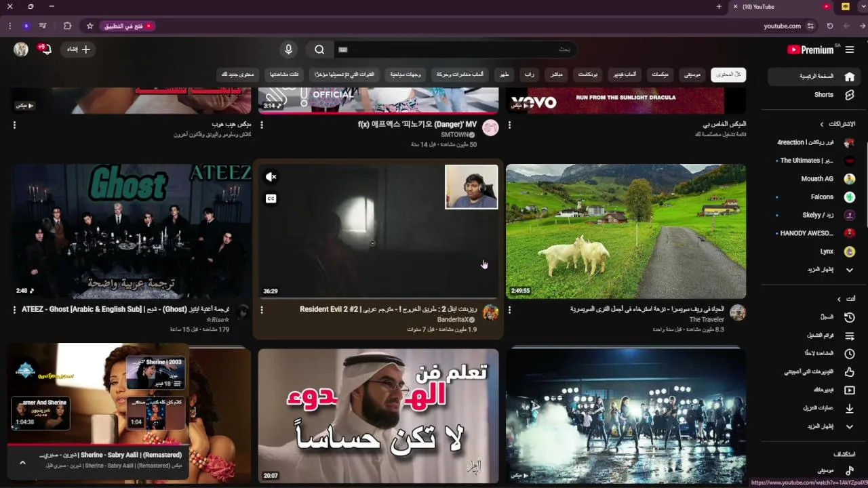The image size is (868, 488).
Task: Open Music under Explore section
Action: [812, 470]
